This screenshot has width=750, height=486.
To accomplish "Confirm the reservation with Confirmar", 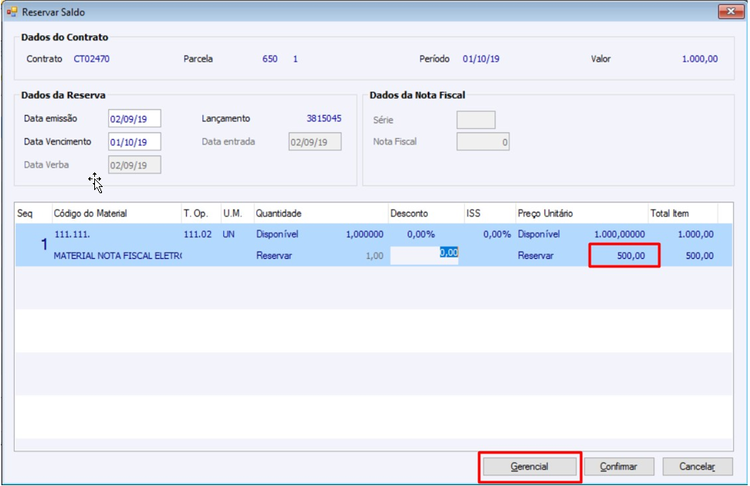I will [x=618, y=466].
